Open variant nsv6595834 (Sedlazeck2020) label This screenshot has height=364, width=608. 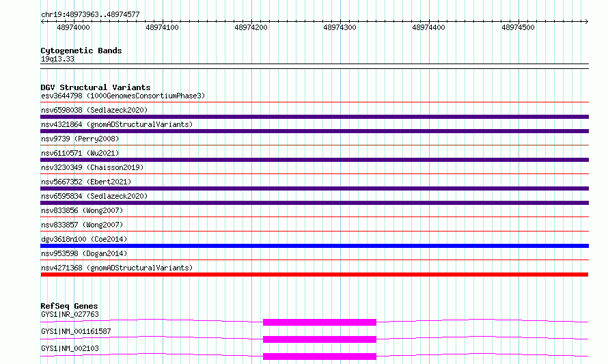(94, 196)
